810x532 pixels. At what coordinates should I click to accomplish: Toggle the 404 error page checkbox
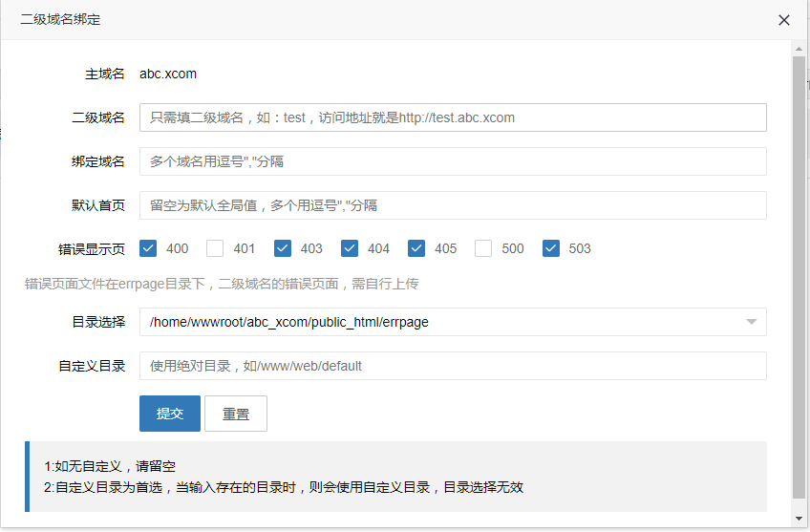tap(350, 248)
